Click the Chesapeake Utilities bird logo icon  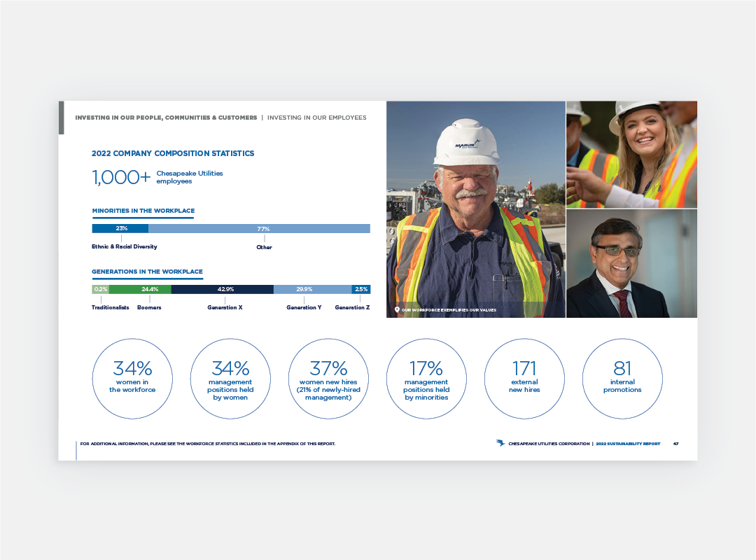[x=500, y=443]
